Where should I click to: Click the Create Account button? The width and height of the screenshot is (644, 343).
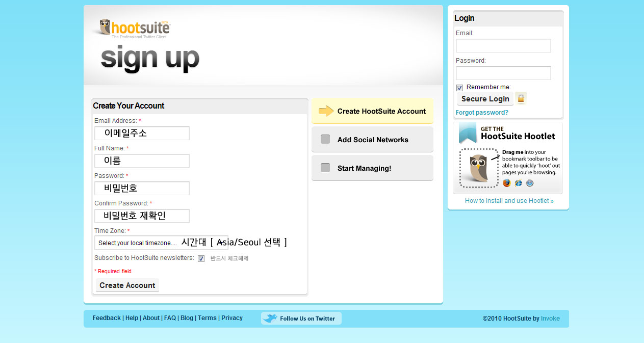[127, 285]
